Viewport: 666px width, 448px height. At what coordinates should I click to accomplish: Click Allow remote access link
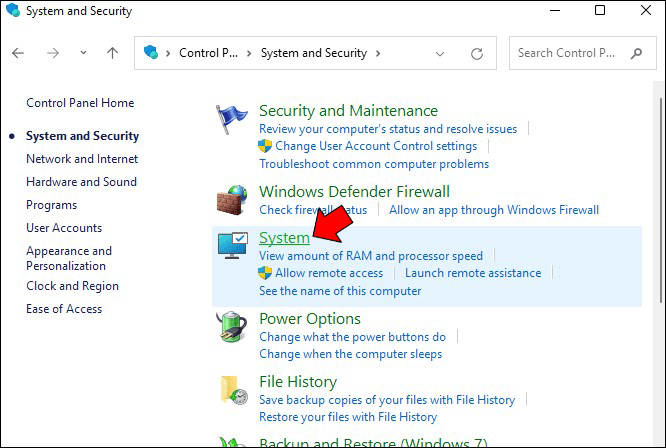[329, 273]
